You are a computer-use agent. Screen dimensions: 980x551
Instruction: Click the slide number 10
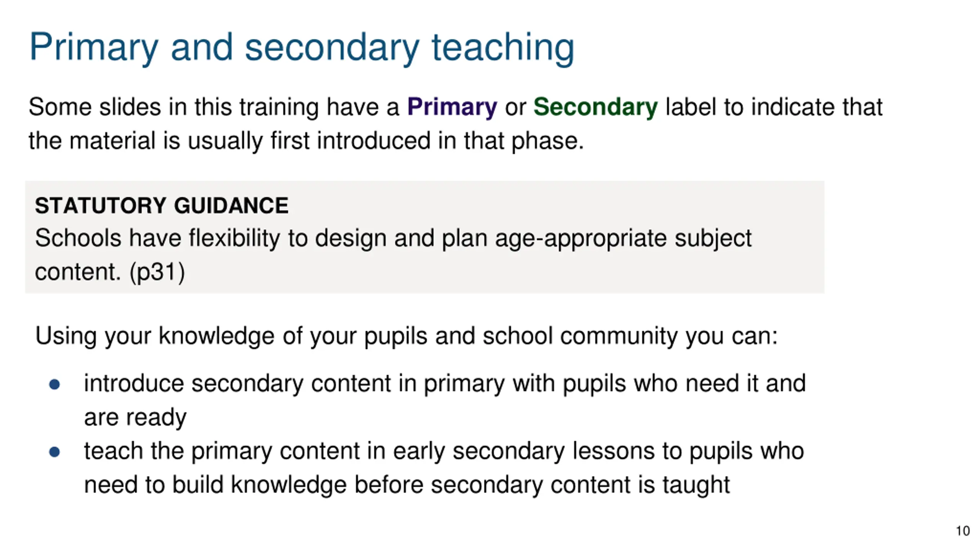[963, 531]
